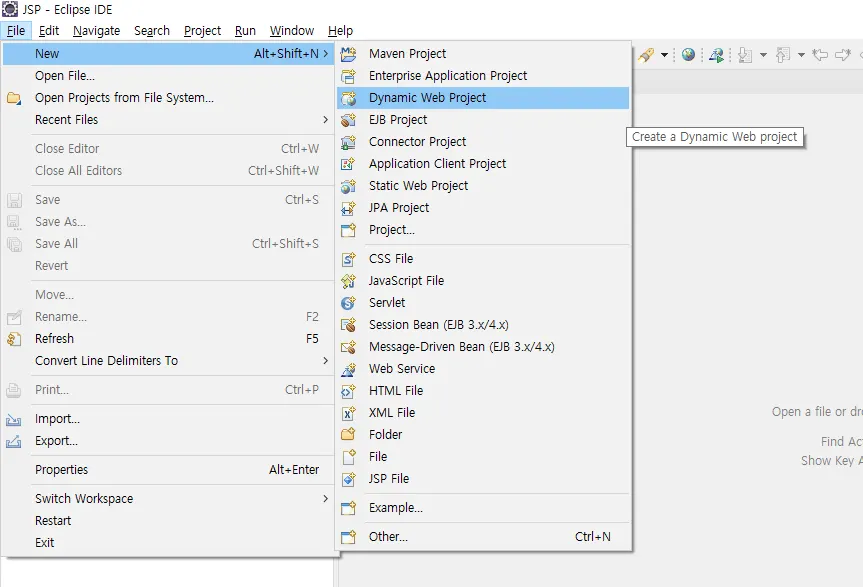Click the Example... wizard icon

click(x=348, y=508)
